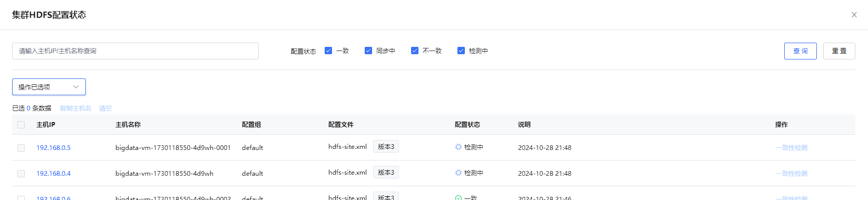868x200 pixels.
Task: Click 版本3 tag in the 192.168.0.5 row
Action: (x=386, y=147)
